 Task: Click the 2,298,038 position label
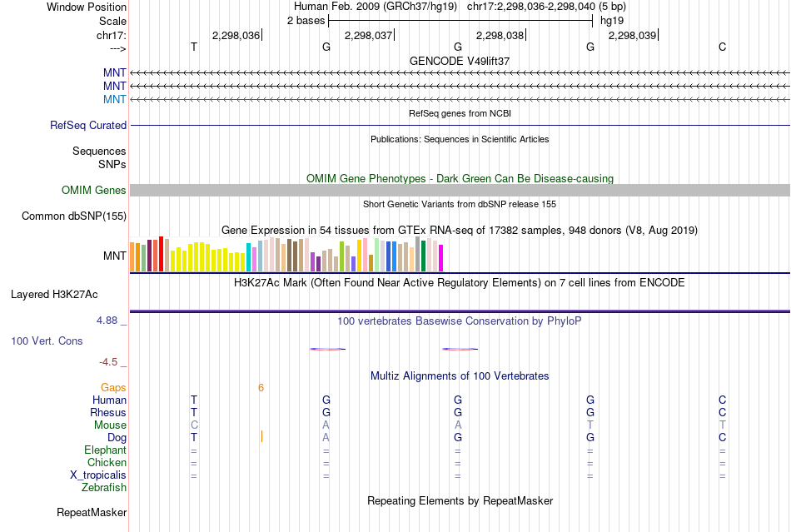click(x=500, y=35)
